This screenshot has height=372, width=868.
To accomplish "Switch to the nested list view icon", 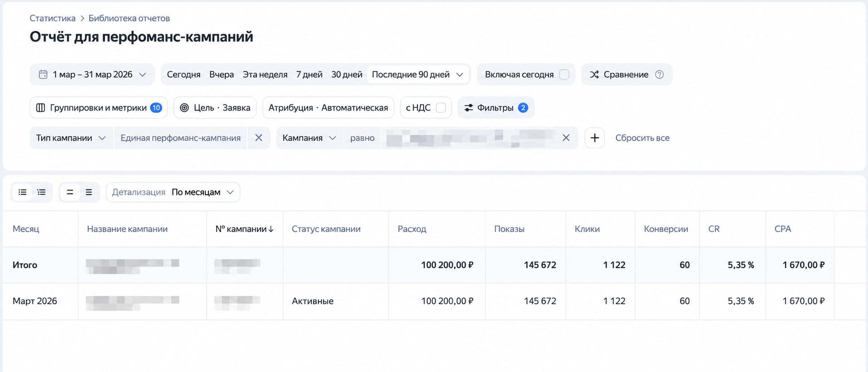I will pos(41,192).
